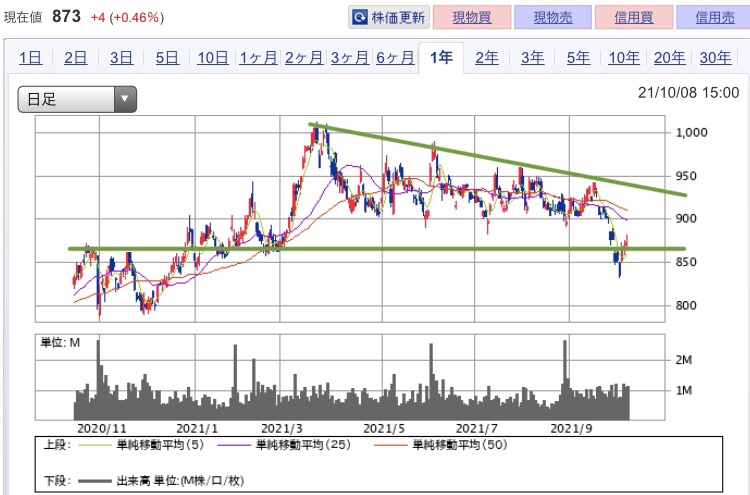Image resolution: width=750 pixels, height=495 pixels.
Task: Switch chart range to 5年
Action: point(578,58)
